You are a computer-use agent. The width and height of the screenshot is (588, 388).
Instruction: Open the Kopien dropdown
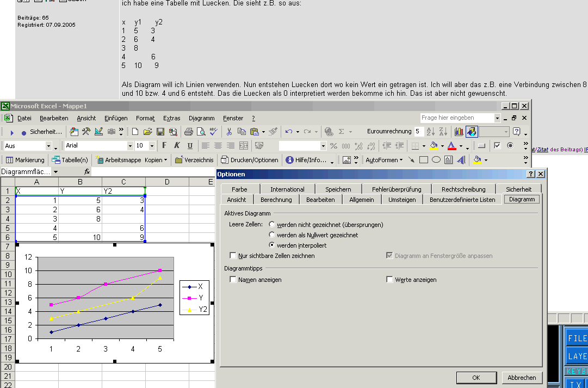pos(156,160)
